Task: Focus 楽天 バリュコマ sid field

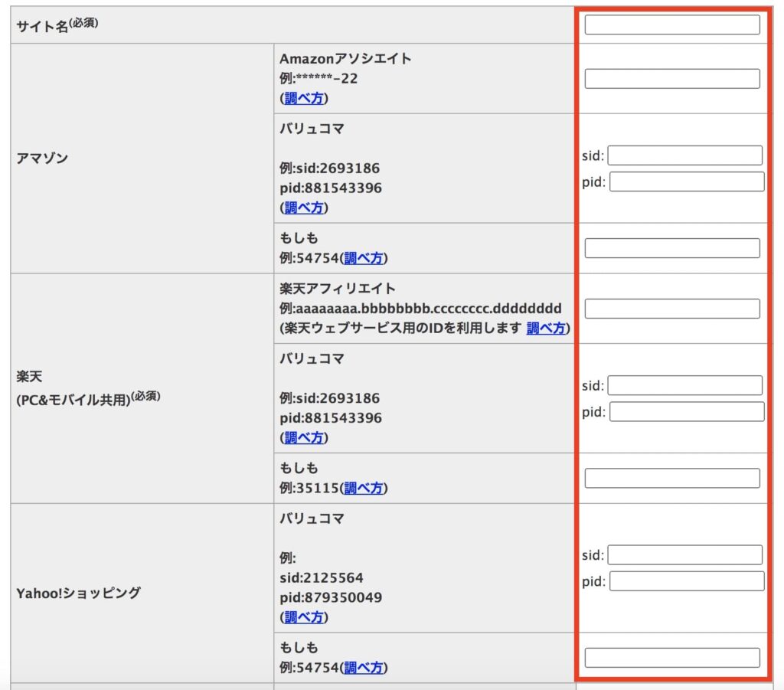Action: (x=684, y=385)
